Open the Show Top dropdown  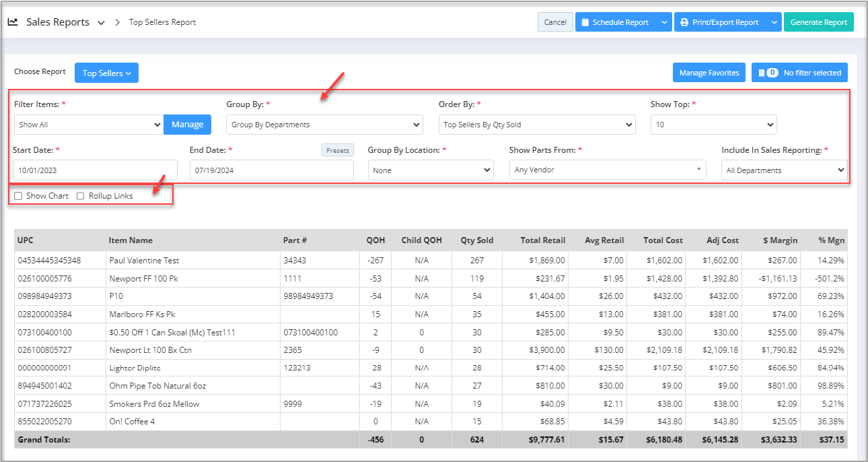714,125
